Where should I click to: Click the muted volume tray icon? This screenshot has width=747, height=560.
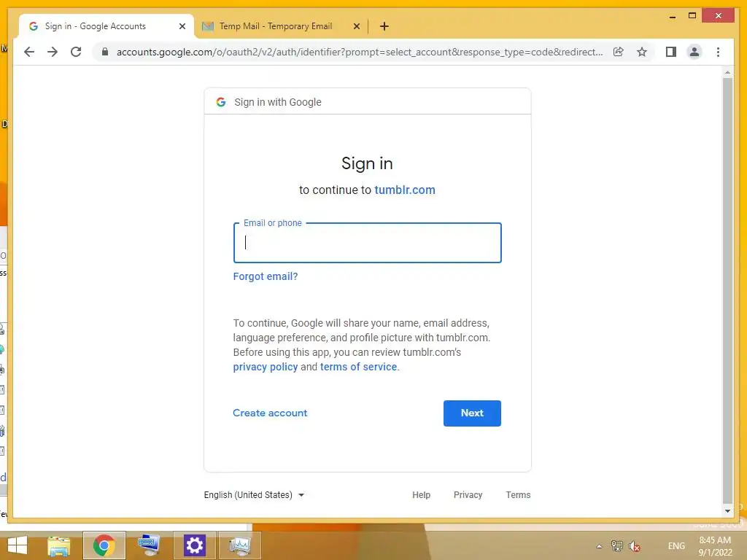pyautogui.click(x=635, y=546)
